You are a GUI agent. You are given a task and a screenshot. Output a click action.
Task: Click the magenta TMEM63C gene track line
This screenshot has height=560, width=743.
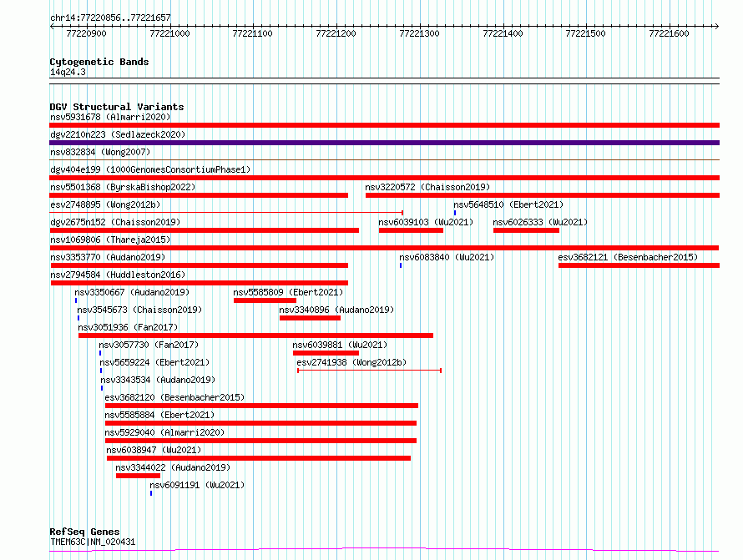tap(384, 550)
